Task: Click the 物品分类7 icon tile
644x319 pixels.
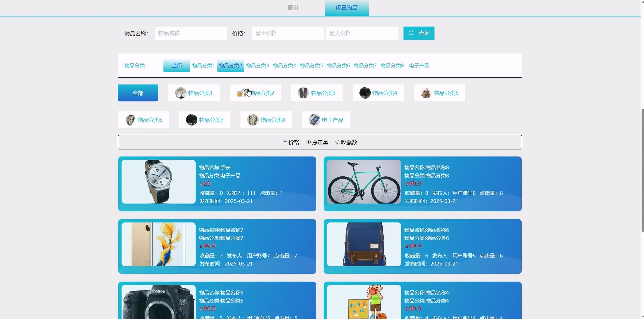Action: coord(205,120)
